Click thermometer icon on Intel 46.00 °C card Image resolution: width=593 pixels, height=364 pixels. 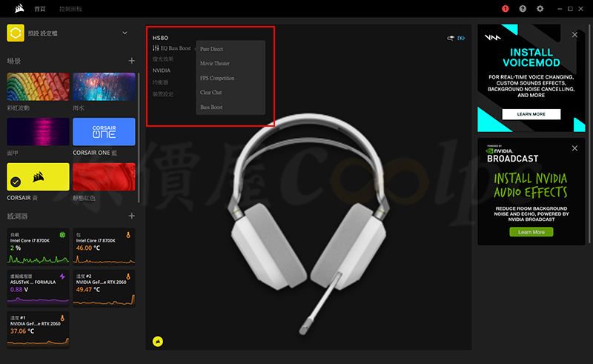[128, 235]
